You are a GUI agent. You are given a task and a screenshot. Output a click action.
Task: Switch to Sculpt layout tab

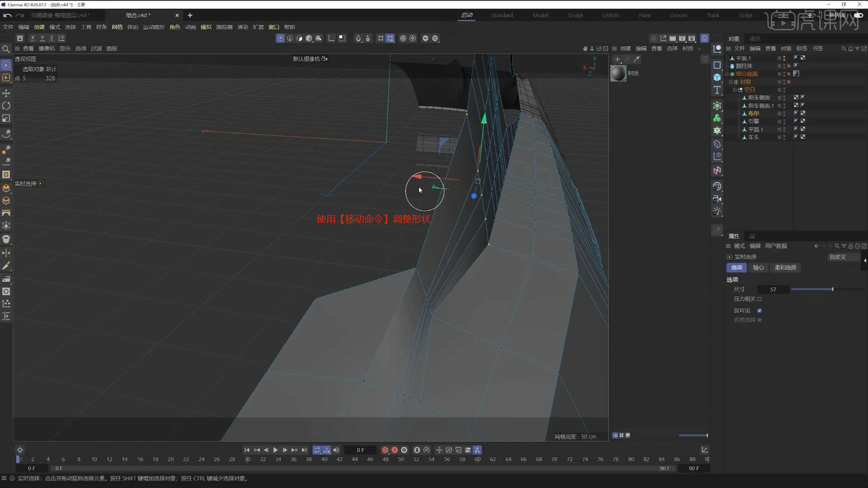pyautogui.click(x=575, y=15)
